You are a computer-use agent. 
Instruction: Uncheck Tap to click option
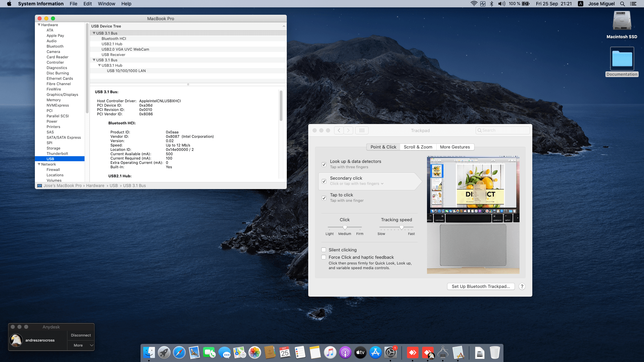pos(324,198)
